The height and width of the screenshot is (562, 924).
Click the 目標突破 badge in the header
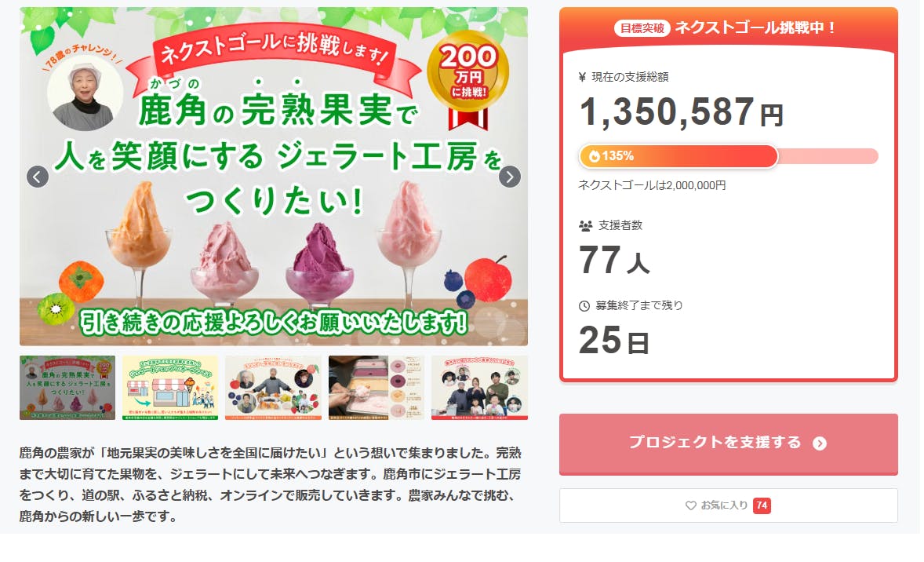pos(642,28)
